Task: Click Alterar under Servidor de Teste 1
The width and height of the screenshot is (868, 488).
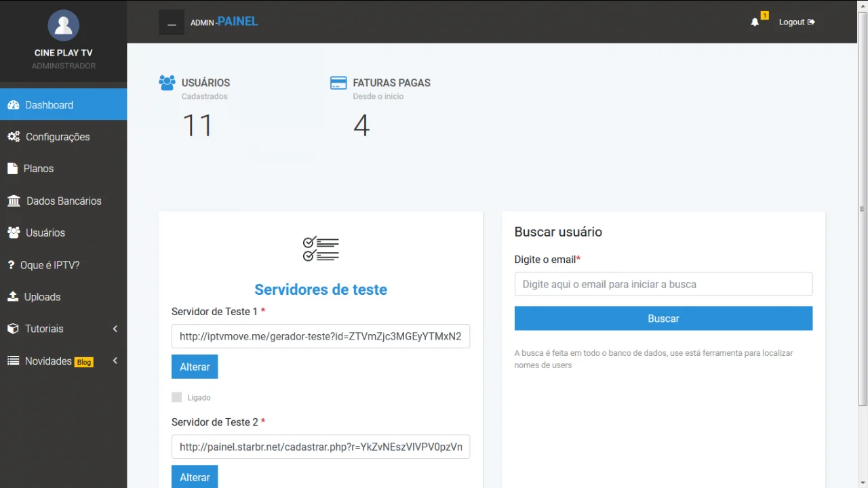Action: (x=195, y=367)
